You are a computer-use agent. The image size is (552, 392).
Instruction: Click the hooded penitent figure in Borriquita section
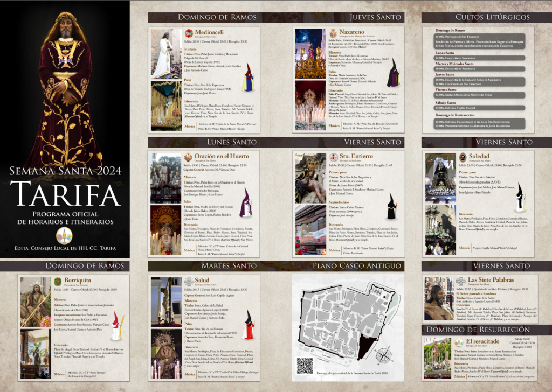point(115,327)
